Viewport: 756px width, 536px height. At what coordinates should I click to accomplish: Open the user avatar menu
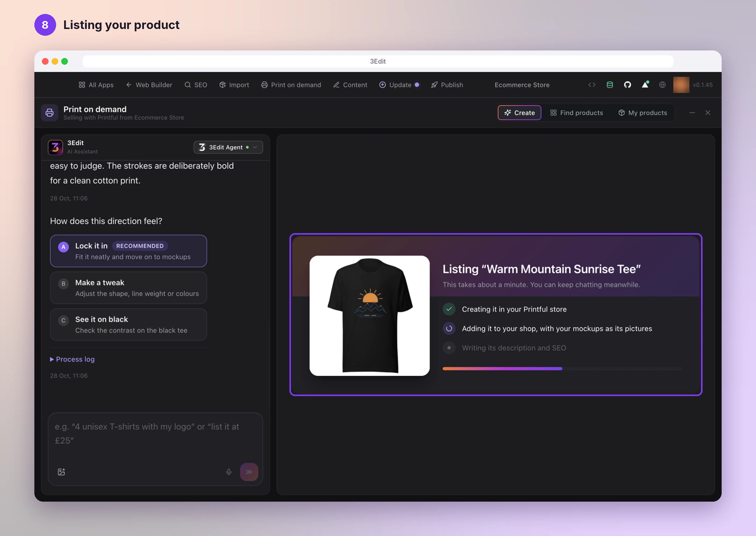[x=681, y=85]
